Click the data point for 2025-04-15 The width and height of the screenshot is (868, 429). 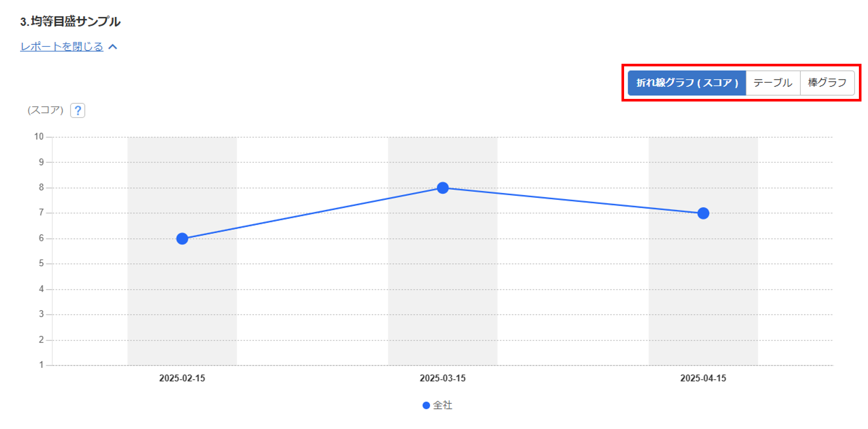[703, 213]
